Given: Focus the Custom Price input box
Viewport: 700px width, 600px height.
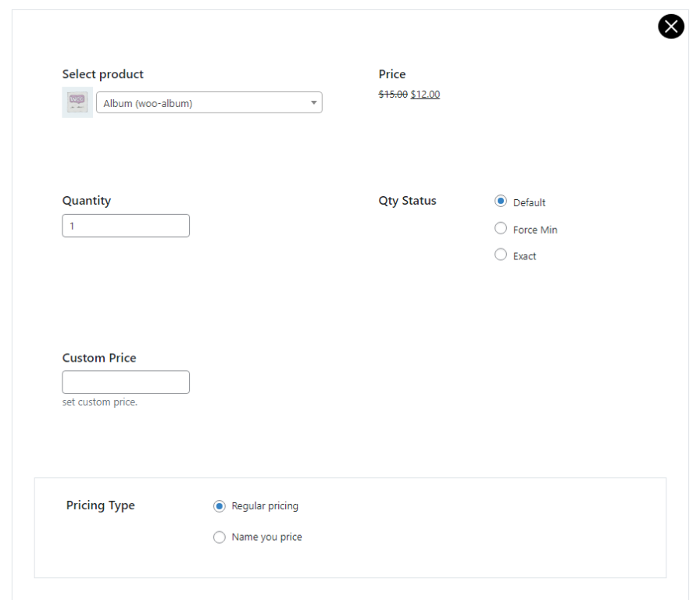Looking at the screenshot, I should [x=126, y=382].
